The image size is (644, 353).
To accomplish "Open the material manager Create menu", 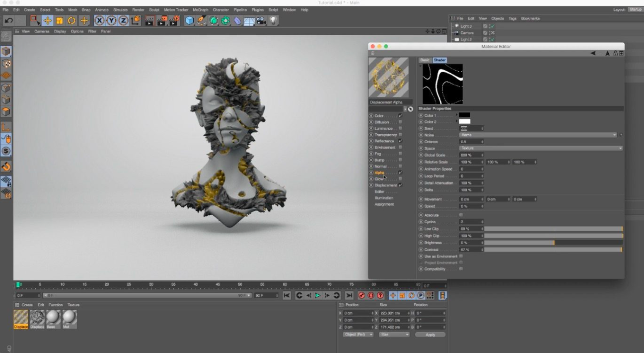I will point(27,305).
